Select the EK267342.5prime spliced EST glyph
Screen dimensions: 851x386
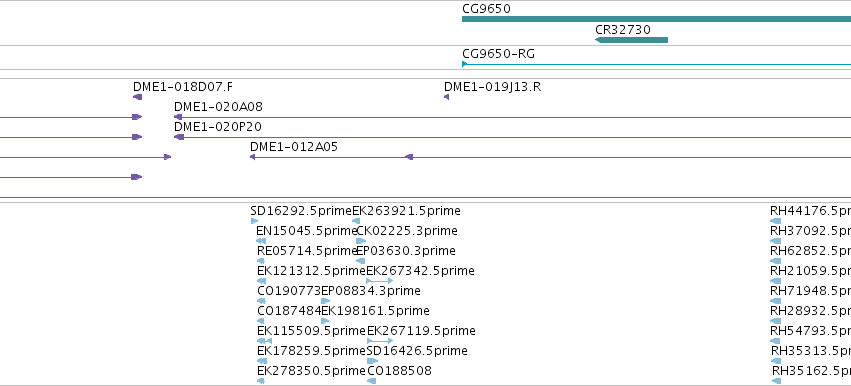click(379, 281)
